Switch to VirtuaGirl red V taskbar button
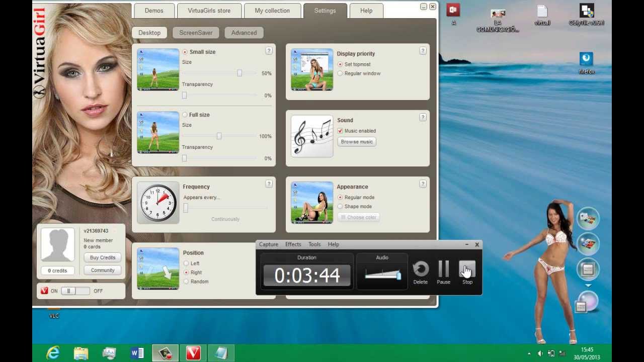Image resolution: width=644 pixels, height=362 pixels. [193, 353]
